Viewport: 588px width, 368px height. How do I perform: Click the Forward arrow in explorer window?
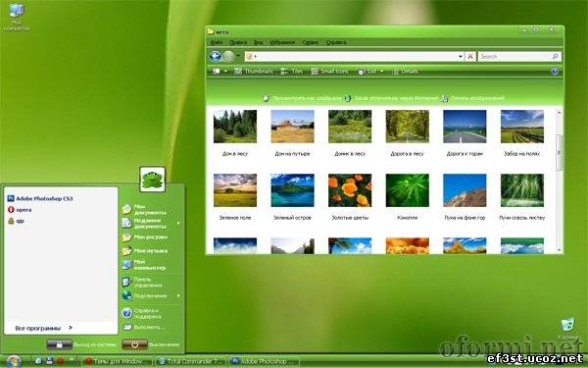228,56
